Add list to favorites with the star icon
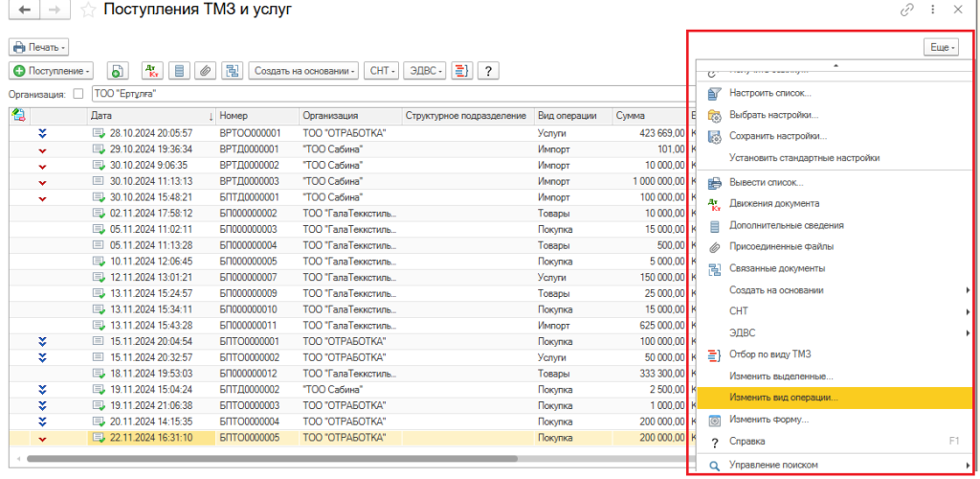Image resolution: width=980 pixels, height=479 pixels. coord(88,11)
